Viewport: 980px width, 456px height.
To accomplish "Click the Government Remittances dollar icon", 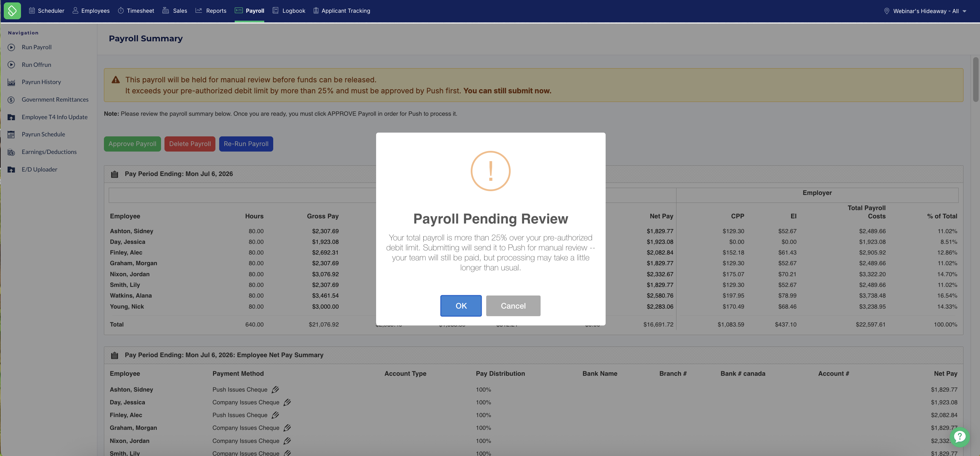I will pos(11,100).
